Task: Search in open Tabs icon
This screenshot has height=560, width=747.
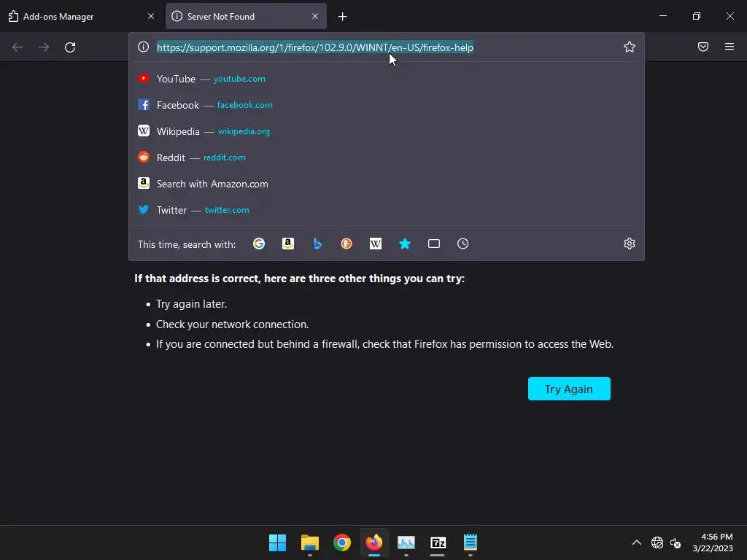Action: 433,244
